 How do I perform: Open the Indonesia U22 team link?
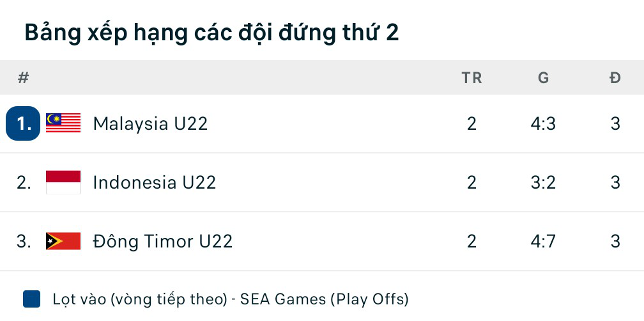point(154,182)
